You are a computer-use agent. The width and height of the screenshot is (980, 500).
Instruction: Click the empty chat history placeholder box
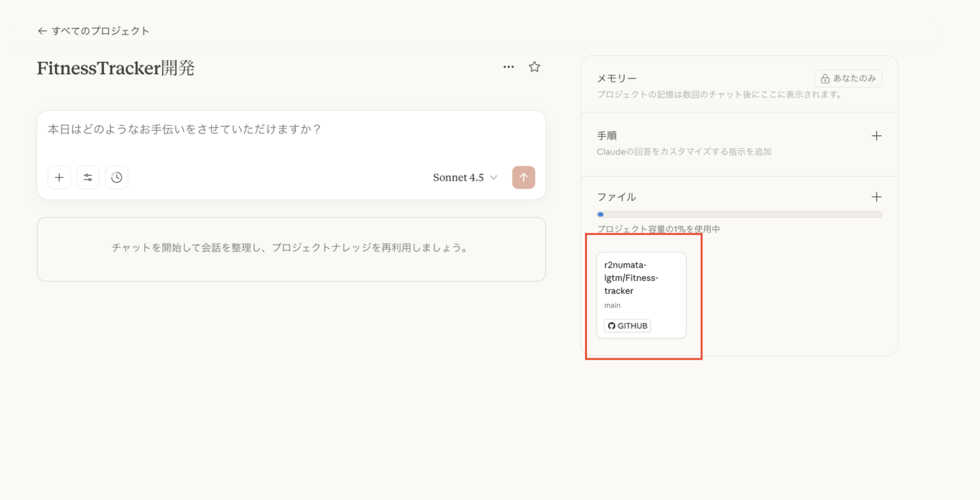click(291, 248)
